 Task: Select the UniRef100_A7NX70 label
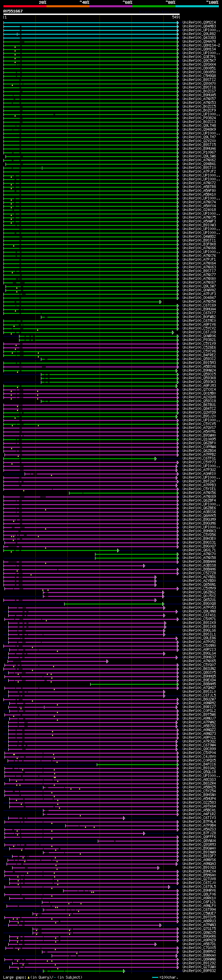[x=199, y=554]
